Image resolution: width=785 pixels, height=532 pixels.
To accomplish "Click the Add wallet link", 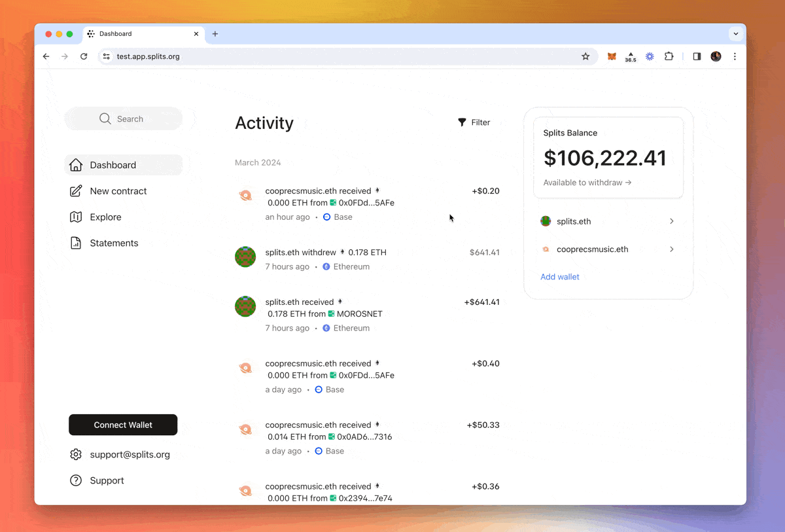I will 560,277.
